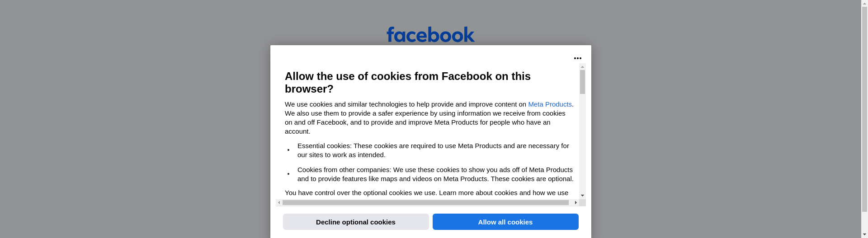Click the page scrollbar's up arrow
The image size is (868, 238).
click(x=864, y=3)
